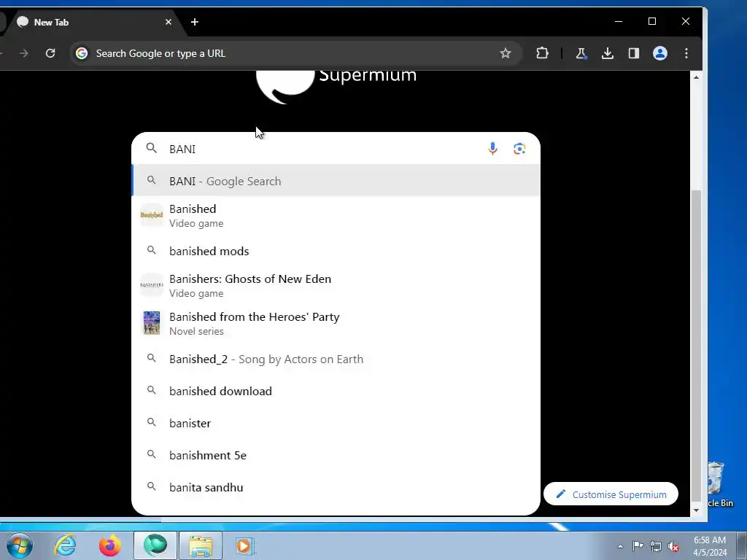Maximize the Supermium window
The width and height of the screenshot is (747, 560).
[x=652, y=21]
